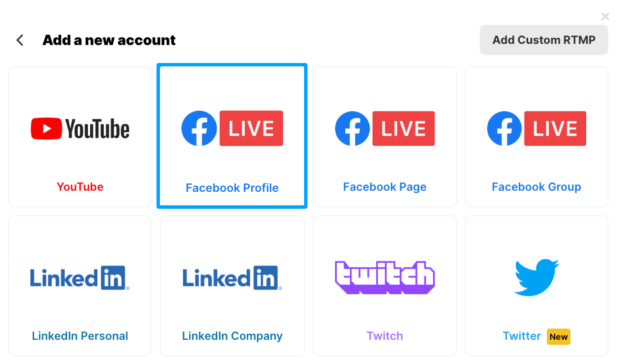Click the Twitter account card
The image size is (620, 364).
tap(536, 285)
